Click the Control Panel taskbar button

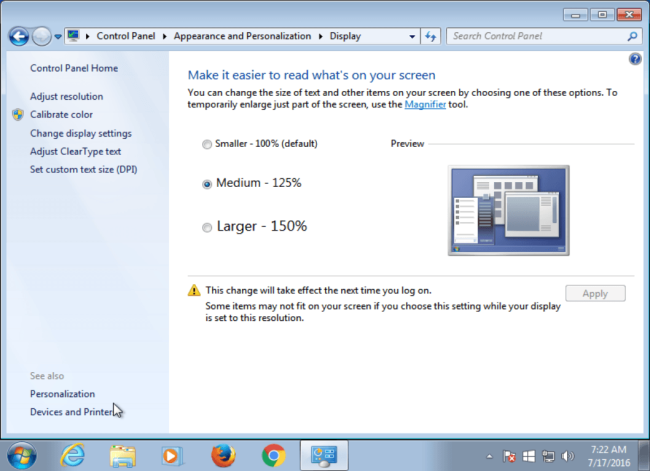click(324, 456)
